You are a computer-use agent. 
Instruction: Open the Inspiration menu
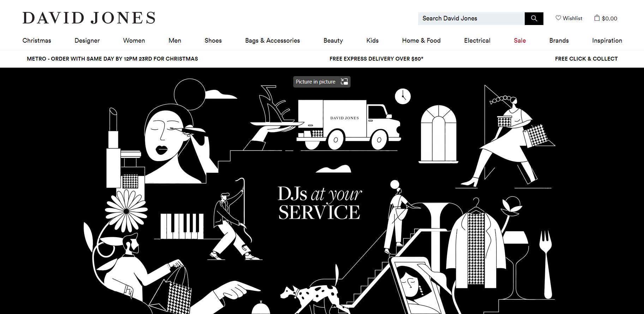[607, 41]
